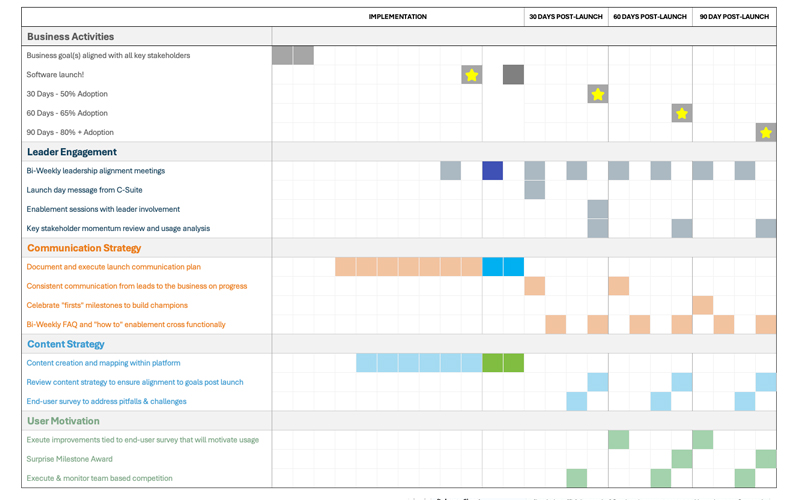The height and width of the screenshot is (500, 800).
Task: Select Surprise Milestone Award block under 90 Day Post-Launch
Action: 766,459
